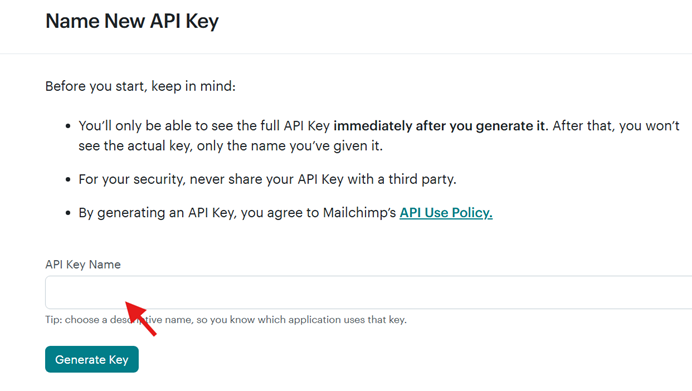
Task: Click the API Key Name field label
Action: pyautogui.click(x=83, y=264)
